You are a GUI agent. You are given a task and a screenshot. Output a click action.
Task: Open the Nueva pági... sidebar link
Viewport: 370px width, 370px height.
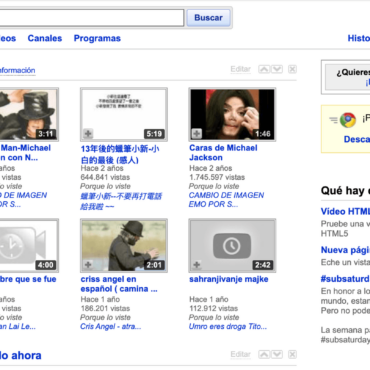tap(345, 250)
